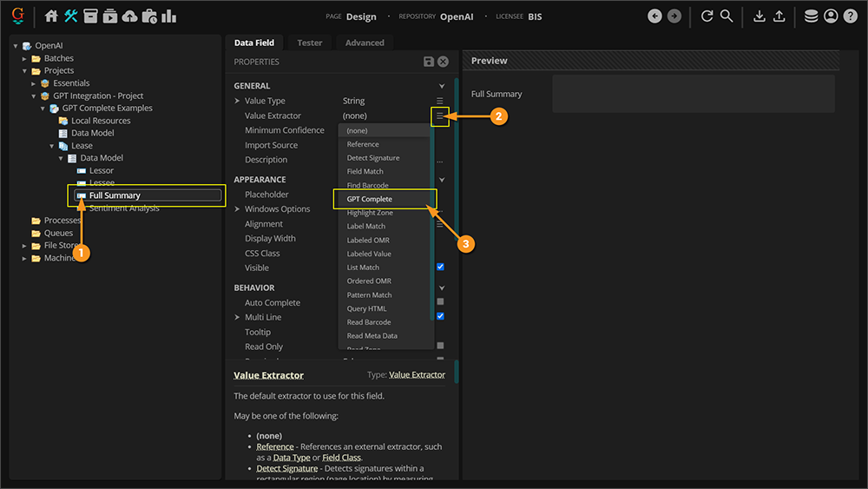Select the Full Summary tree node
Image resolution: width=868 pixels, height=489 pixels.
point(115,195)
